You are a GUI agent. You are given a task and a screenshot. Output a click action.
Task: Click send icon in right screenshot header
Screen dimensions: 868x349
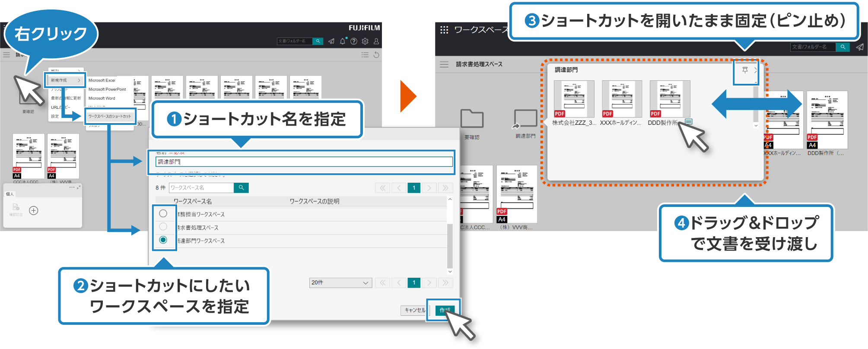(860, 47)
